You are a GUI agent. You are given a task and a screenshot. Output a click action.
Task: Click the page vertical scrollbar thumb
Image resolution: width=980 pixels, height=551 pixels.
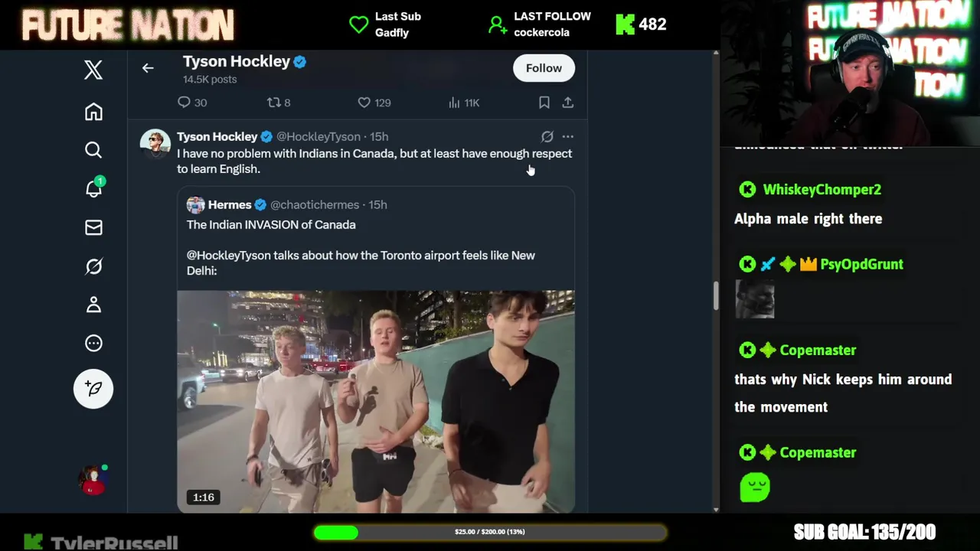click(x=716, y=295)
